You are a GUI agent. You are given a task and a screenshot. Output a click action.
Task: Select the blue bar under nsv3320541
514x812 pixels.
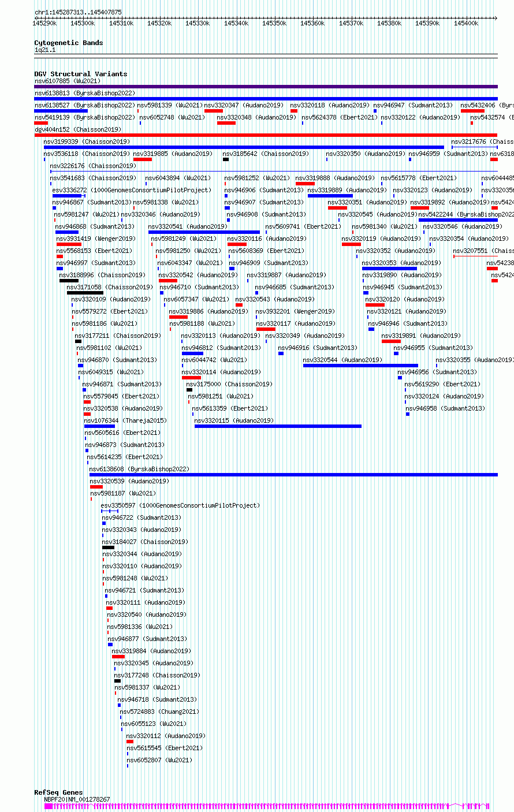click(204, 232)
